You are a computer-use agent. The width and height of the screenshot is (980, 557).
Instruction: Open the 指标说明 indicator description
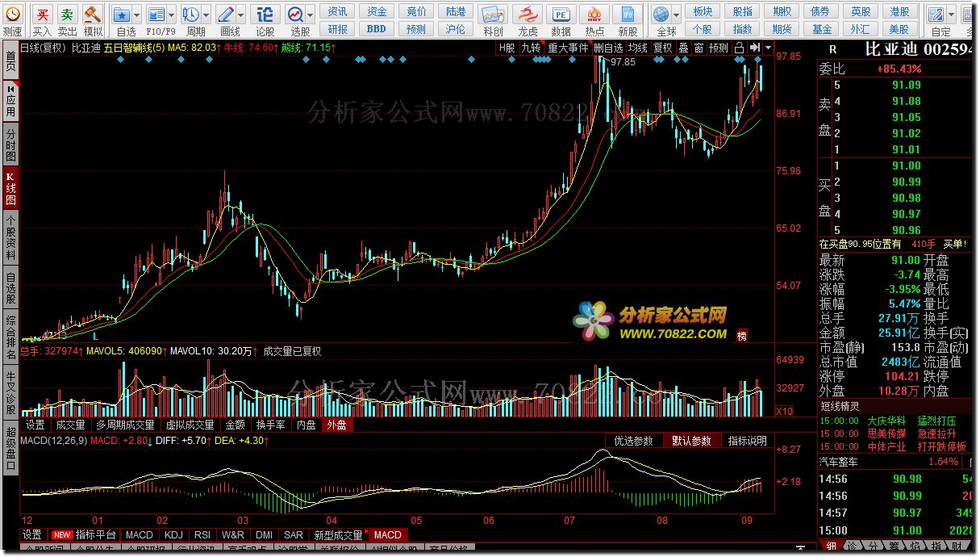click(x=748, y=441)
